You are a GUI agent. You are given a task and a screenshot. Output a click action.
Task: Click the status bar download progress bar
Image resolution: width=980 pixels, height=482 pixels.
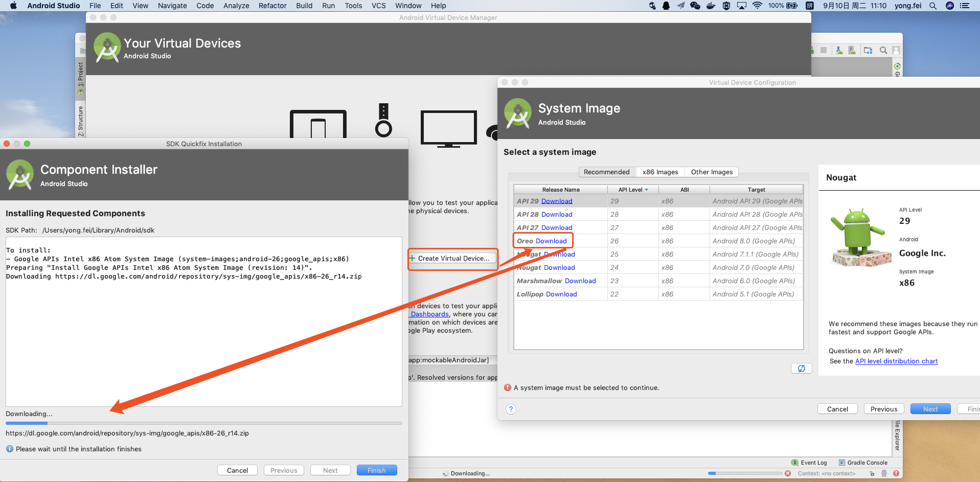click(745, 473)
